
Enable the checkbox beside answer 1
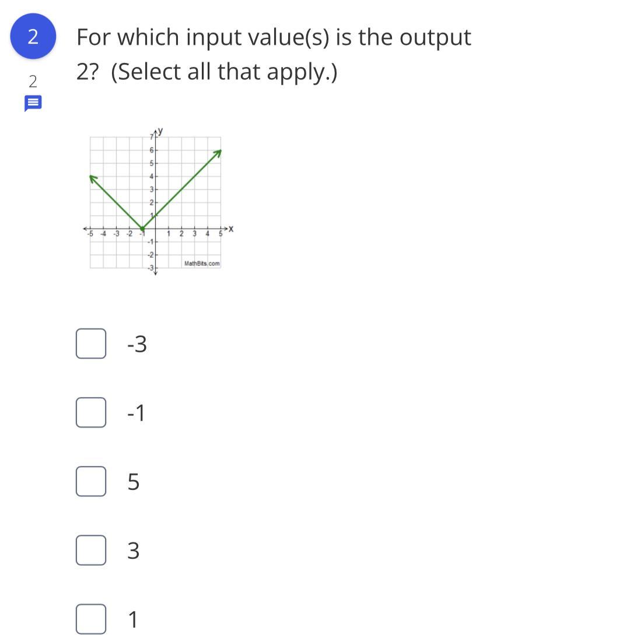[x=91, y=619]
